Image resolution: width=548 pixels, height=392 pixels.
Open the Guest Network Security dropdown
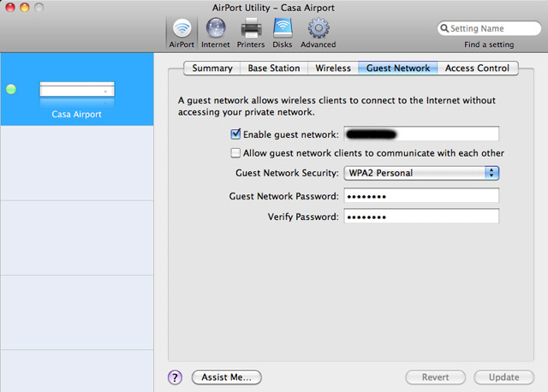pos(421,173)
